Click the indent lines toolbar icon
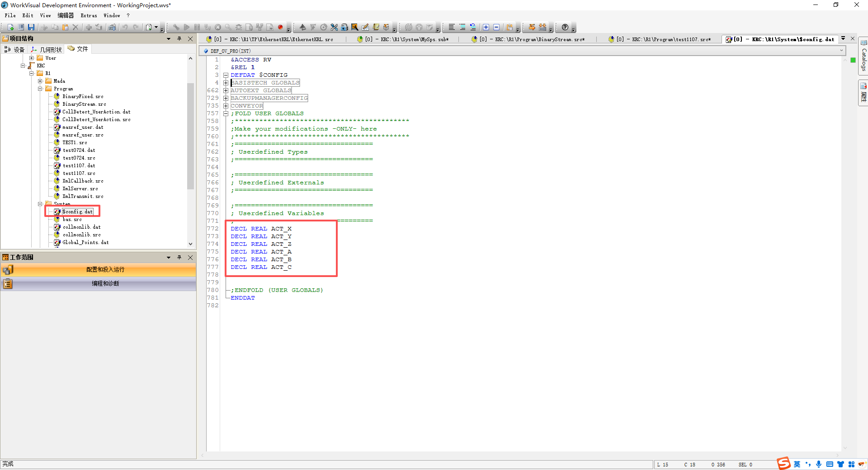868x470 pixels. 462,28
